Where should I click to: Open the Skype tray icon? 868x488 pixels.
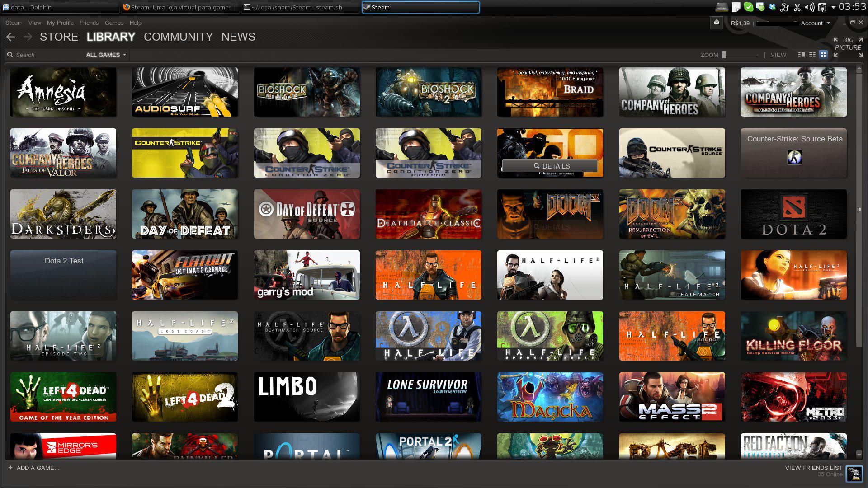(x=749, y=7)
